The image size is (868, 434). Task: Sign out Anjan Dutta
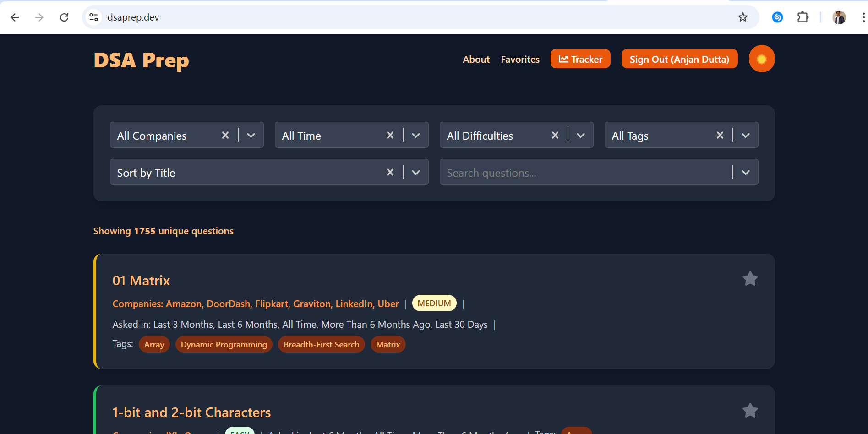point(679,59)
